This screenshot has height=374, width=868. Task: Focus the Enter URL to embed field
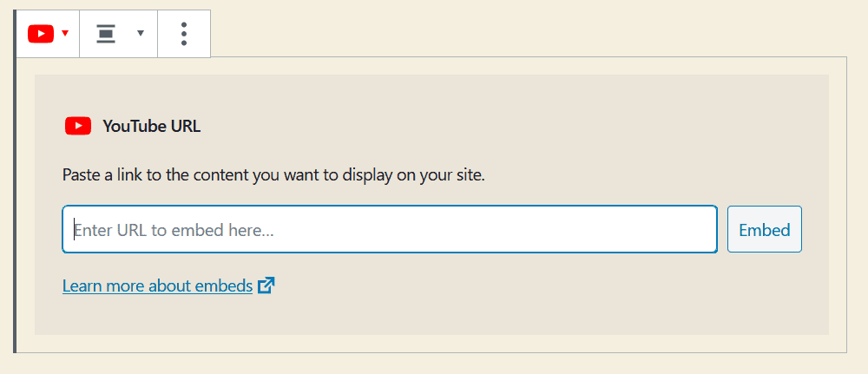click(390, 230)
